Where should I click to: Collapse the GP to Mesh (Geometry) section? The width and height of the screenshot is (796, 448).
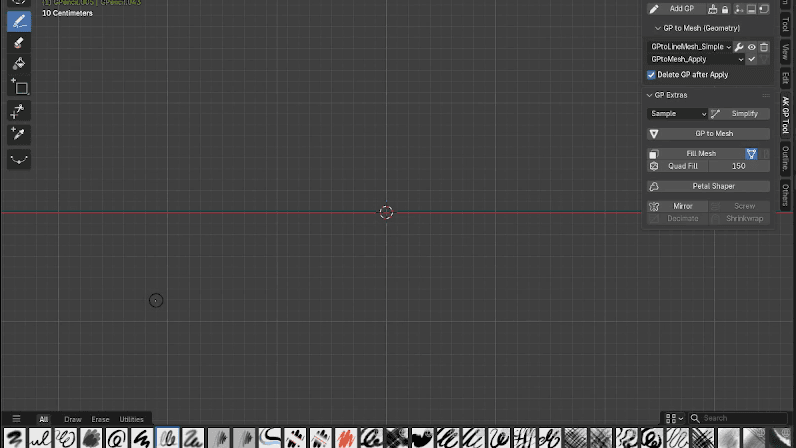(x=658, y=28)
